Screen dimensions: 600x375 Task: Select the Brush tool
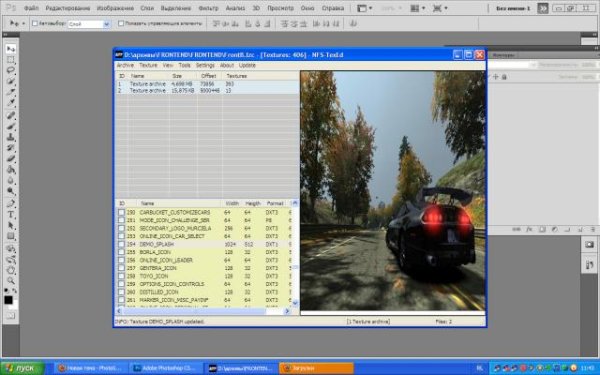pos(10,126)
